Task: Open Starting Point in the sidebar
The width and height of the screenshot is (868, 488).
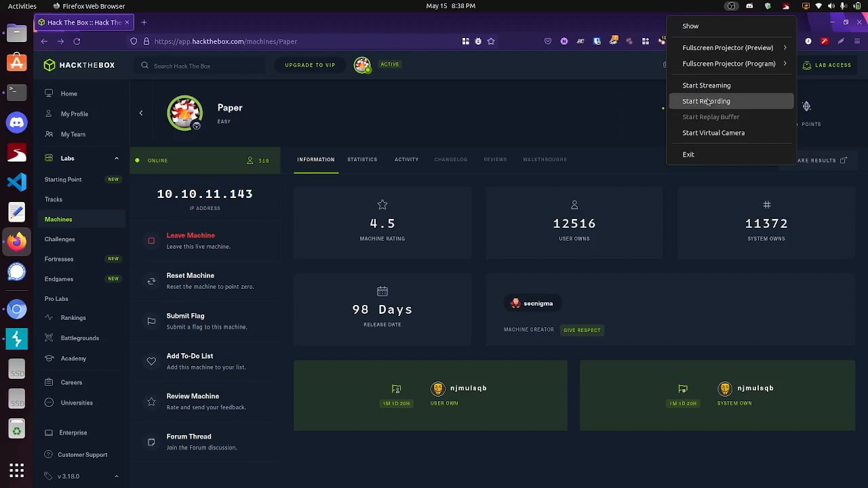Action: [x=63, y=180]
